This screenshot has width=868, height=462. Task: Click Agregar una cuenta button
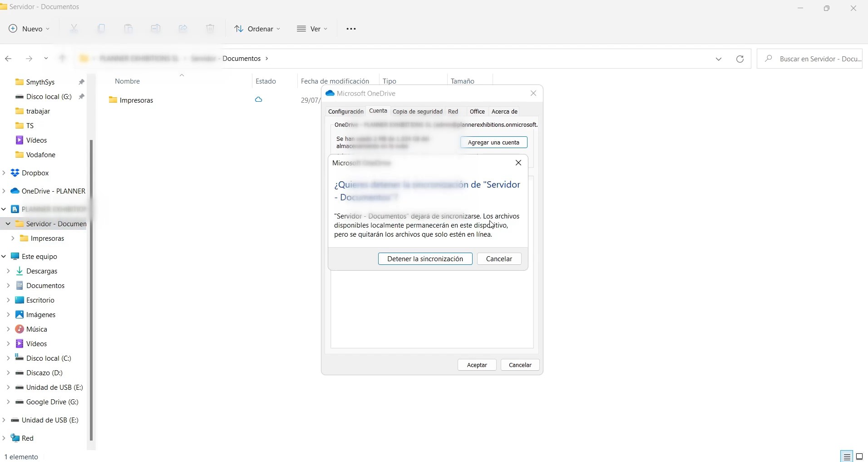493,142
